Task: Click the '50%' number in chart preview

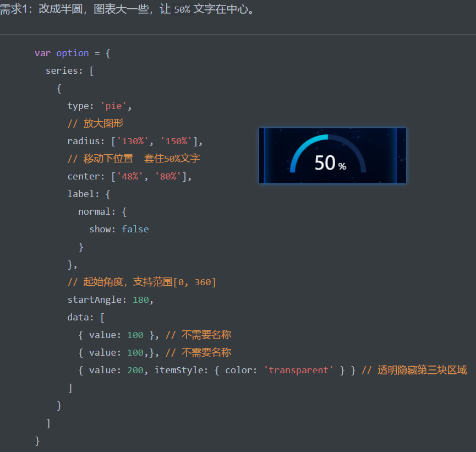Action: click(330, 163)
